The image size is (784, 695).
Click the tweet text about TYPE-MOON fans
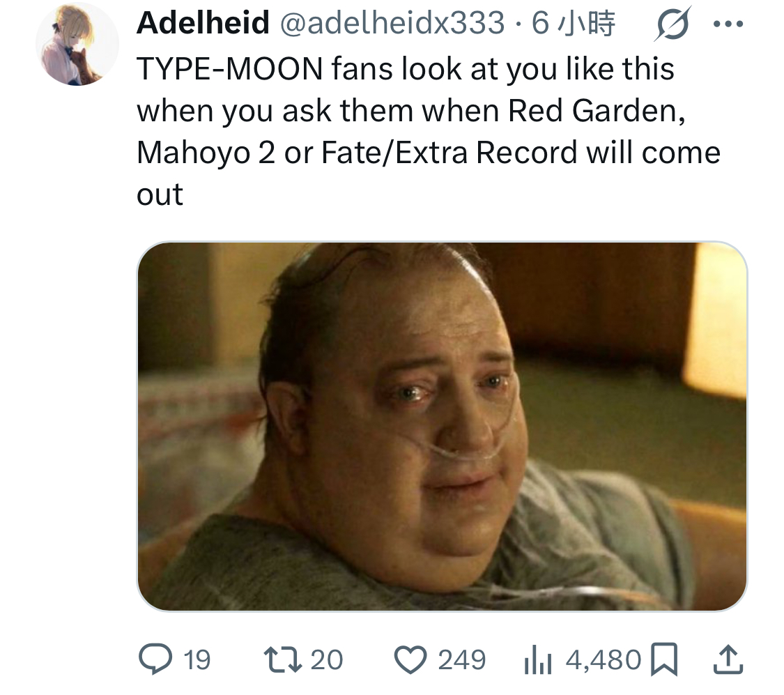[x=429, y=130]
